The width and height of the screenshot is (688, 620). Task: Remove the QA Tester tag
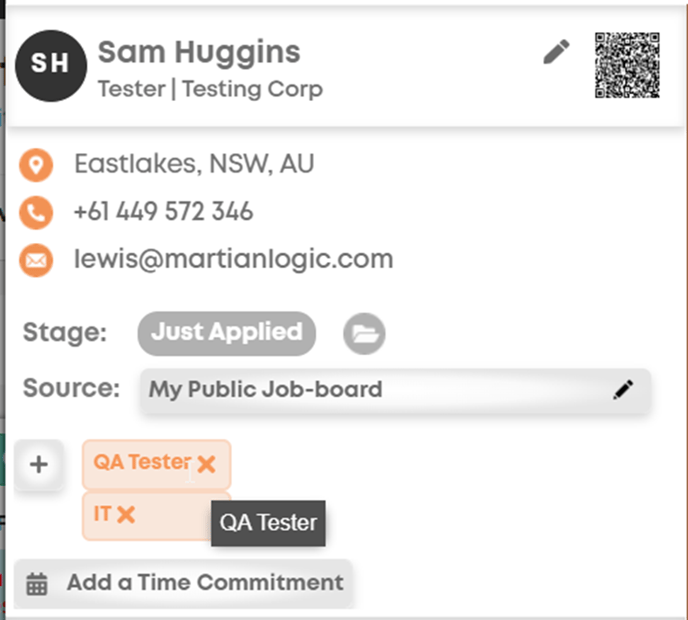206,464
